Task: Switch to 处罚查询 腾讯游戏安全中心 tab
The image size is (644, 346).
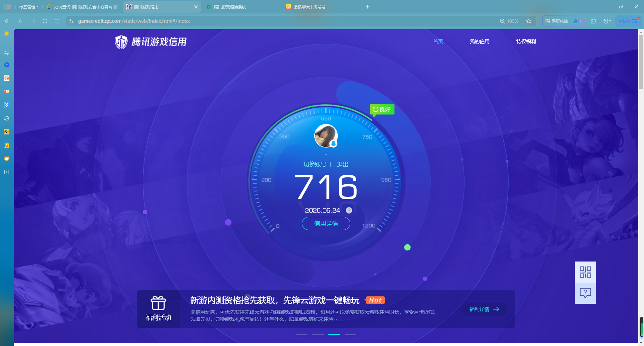Action: pos(82,7)
